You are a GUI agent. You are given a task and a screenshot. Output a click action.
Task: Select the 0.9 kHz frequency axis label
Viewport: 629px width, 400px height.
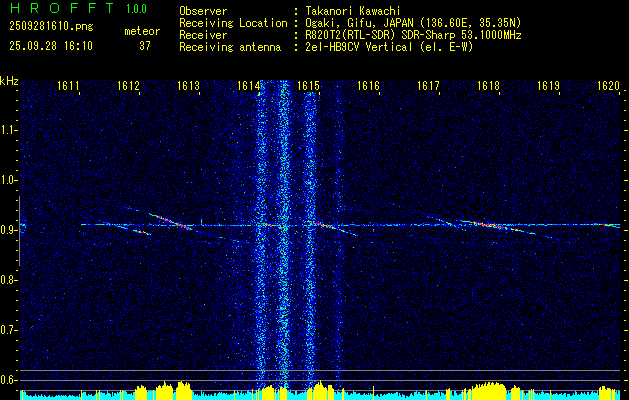9,230
